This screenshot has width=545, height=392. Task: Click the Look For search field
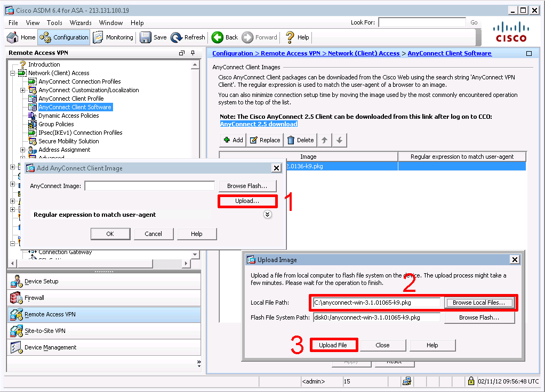(x=422, y=22)
